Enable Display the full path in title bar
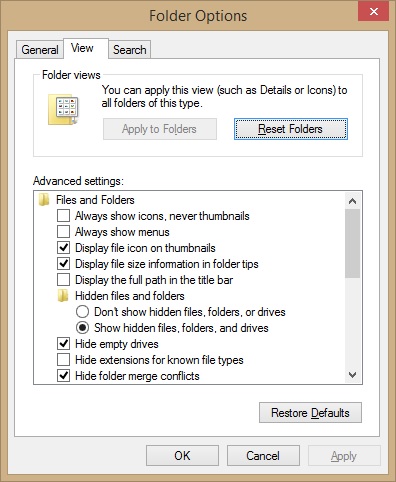Screen dimensions: 396x482 pos(63,280)
